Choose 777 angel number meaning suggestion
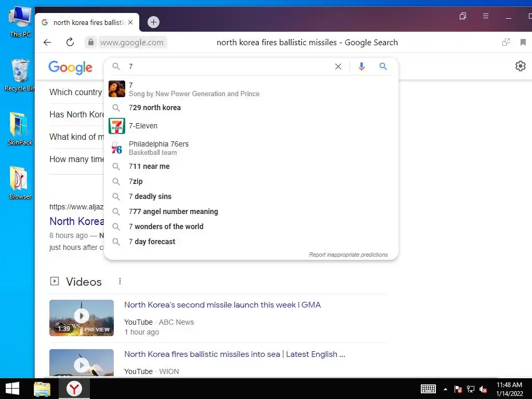532x399 pixels. pyautogui.click(x=251, y=211)
